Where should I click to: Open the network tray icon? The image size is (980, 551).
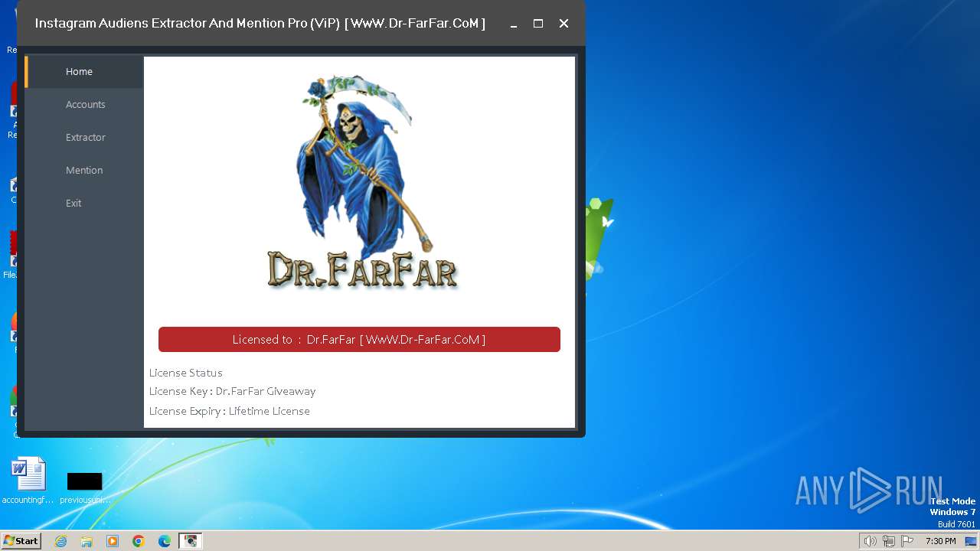(x=889, y=541)
